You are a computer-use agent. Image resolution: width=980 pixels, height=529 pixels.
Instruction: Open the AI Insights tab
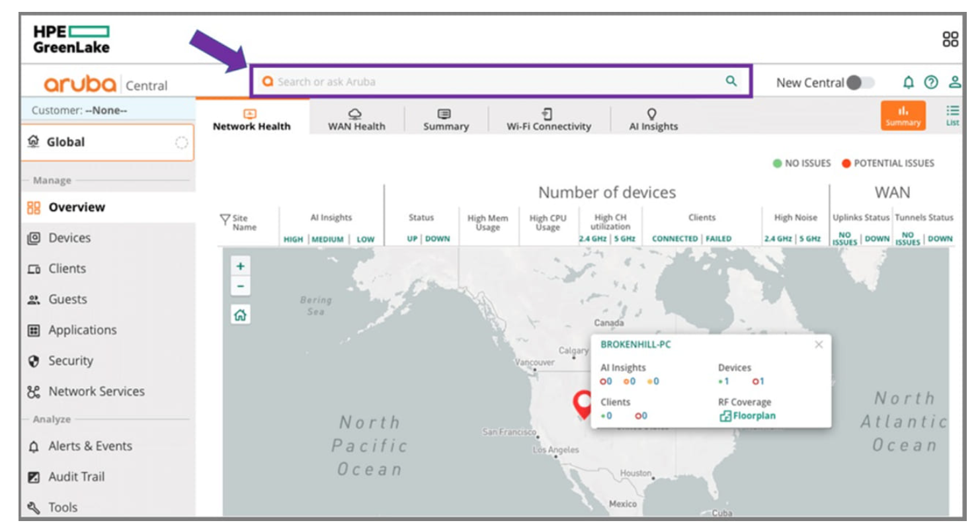coord(653,120)
